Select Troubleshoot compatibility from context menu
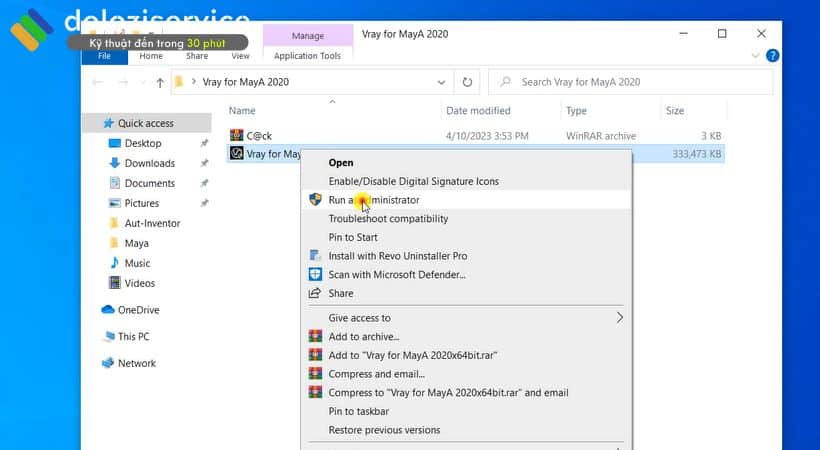 pos(388,219)
